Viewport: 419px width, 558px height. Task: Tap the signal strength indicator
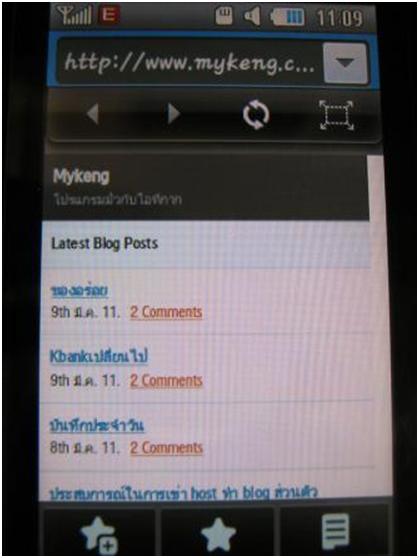(74, 16)
